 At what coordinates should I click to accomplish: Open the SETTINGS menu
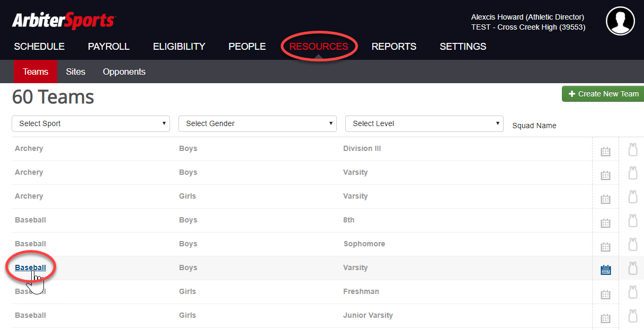pos(463,47)
